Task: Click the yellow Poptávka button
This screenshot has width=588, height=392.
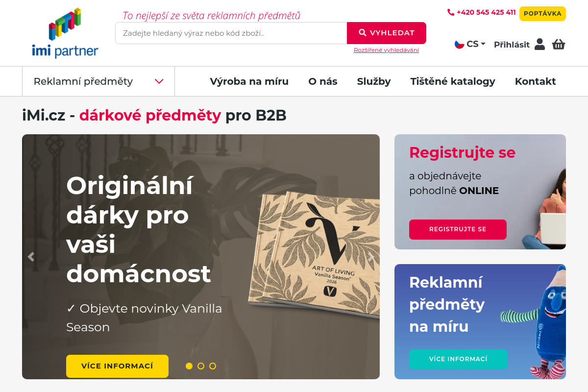Action: point(542,14)
